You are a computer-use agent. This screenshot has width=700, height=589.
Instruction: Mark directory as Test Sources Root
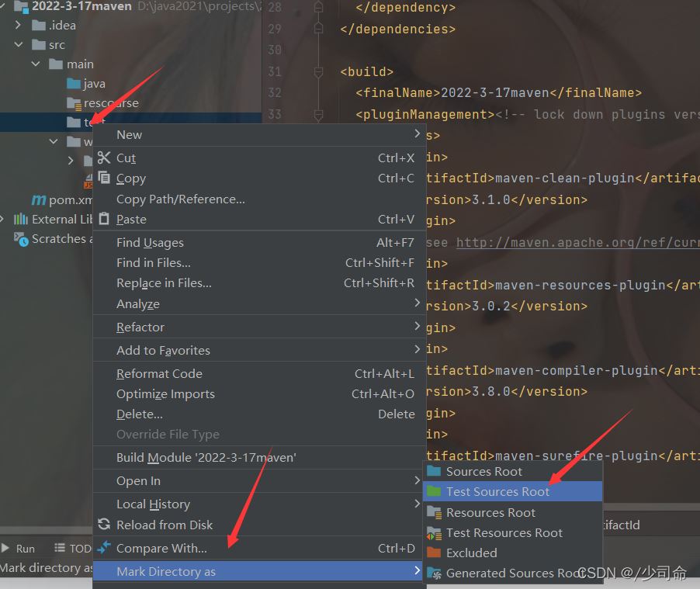[512, 491]
